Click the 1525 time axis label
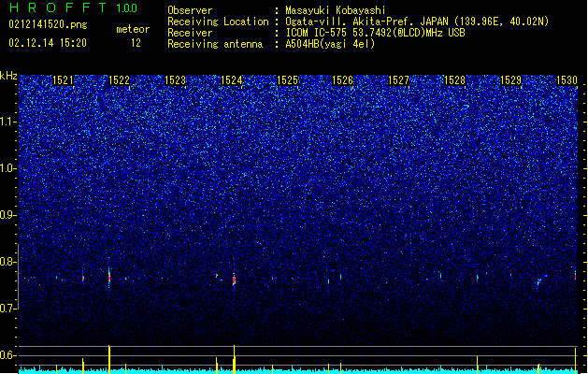The height and width of the screenshot is (374, 588). [287, 80]
